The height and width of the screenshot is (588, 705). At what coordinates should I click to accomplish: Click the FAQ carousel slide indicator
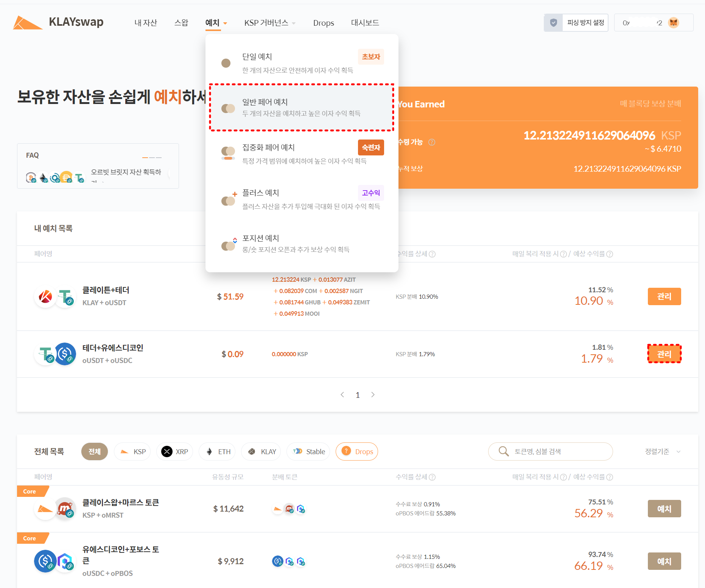pyautogui.click(x=152, y=157)
